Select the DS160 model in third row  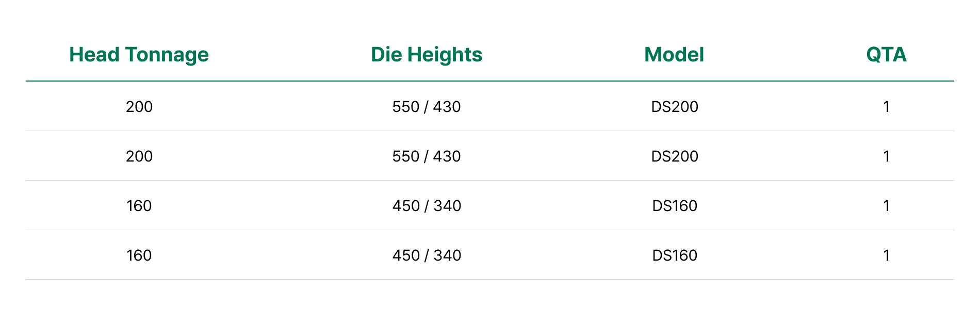pyautogui.click(x=675, y=206)
